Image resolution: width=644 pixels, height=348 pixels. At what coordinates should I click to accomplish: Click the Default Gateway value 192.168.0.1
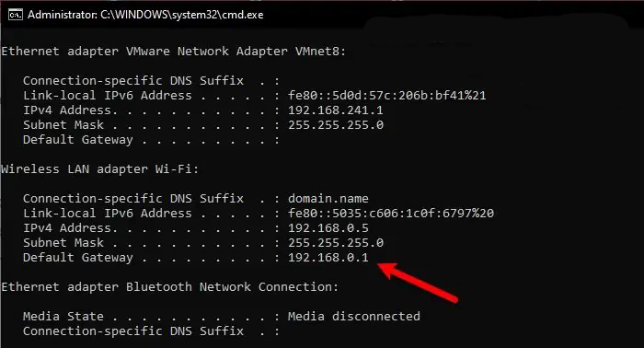328,258
